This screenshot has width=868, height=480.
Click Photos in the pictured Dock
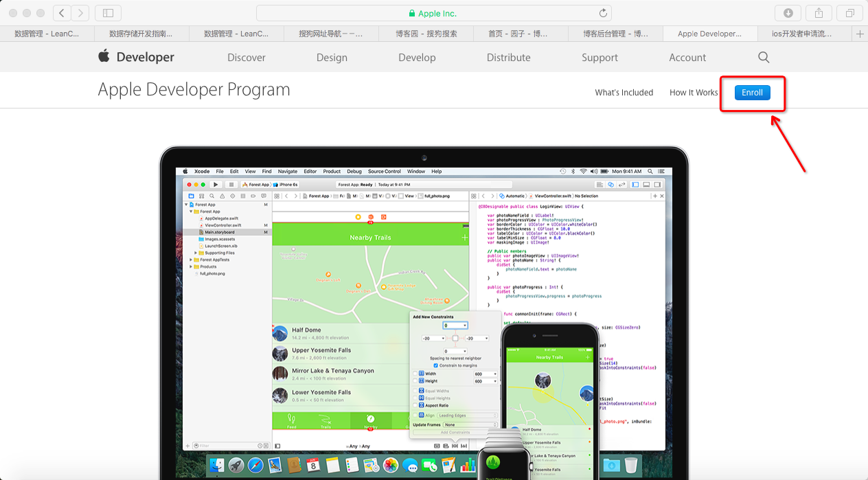[x=391, y=466]
